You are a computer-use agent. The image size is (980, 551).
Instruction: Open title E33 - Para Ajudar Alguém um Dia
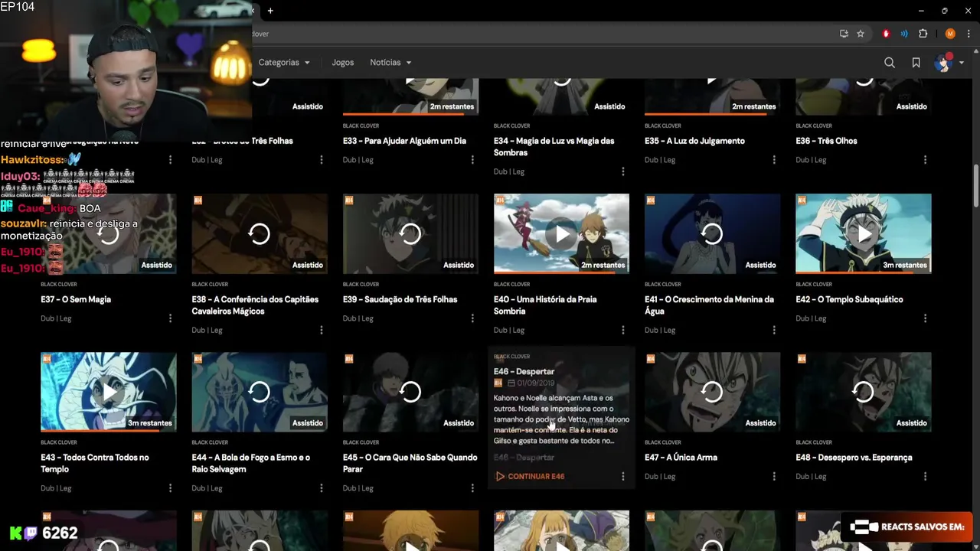click(404, 141)
